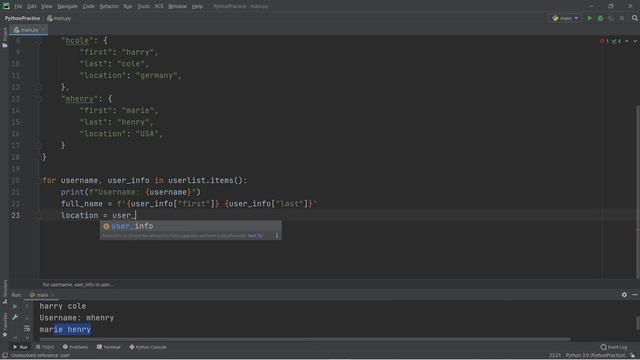
Task: Hide the Run panel with the minus icon
Action: [x=635, y=295]
